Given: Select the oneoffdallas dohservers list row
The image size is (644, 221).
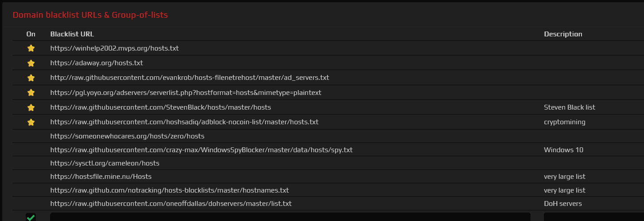Looking at the screenshot, I should pyautogui.click(x=328, y=204).
